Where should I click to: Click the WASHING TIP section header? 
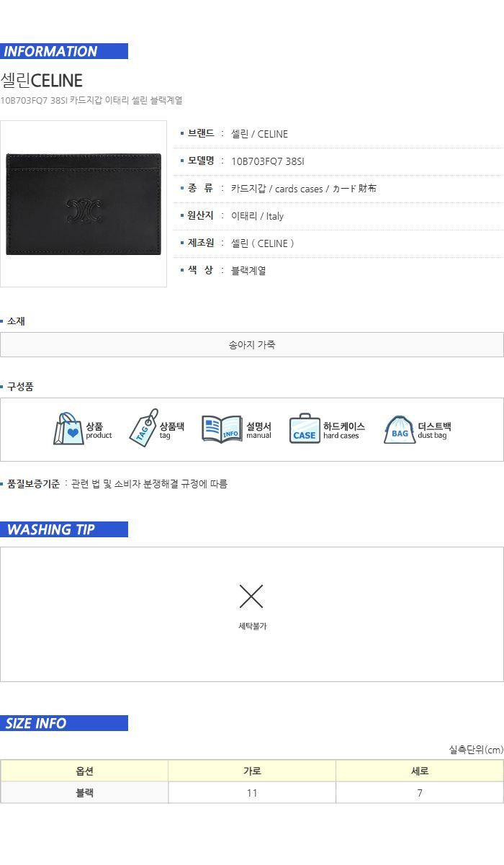[x=64, y=529]
